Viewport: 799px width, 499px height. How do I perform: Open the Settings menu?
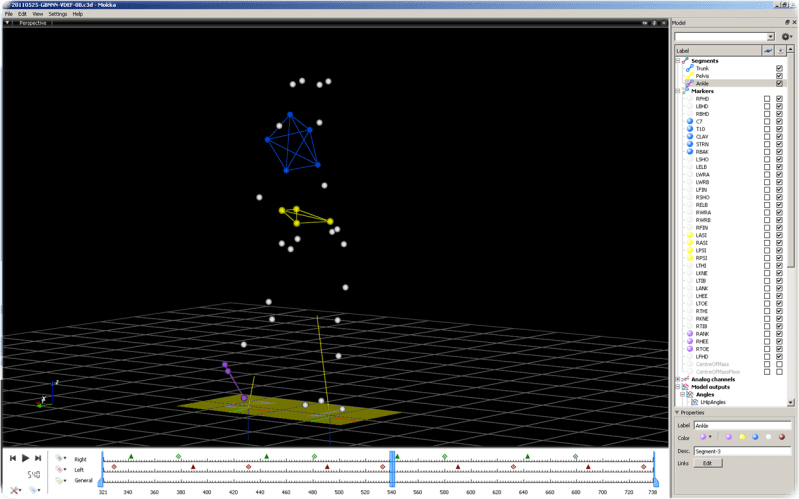[58, 14]
